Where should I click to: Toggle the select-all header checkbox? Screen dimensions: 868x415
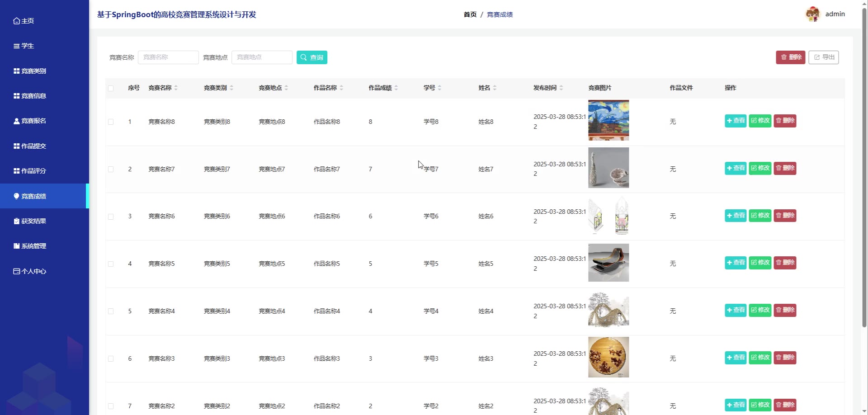click(111, 88)
